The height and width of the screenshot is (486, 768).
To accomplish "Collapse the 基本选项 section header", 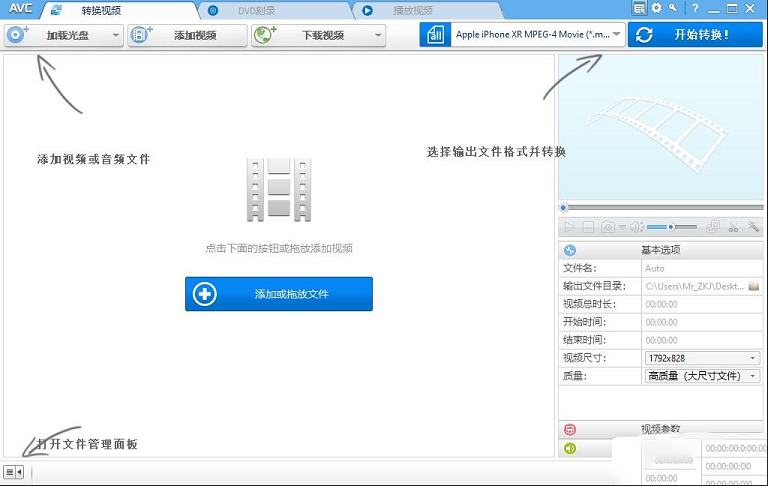I will pos(661,250).
